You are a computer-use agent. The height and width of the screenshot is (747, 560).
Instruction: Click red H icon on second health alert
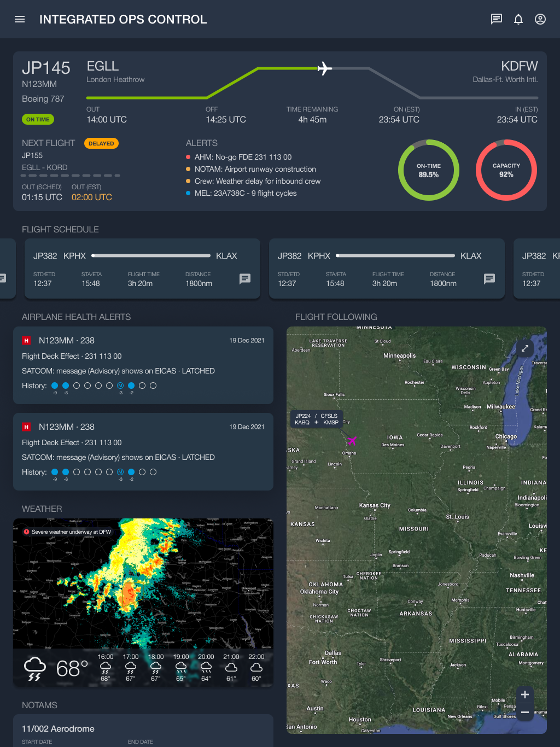[26, 427]
